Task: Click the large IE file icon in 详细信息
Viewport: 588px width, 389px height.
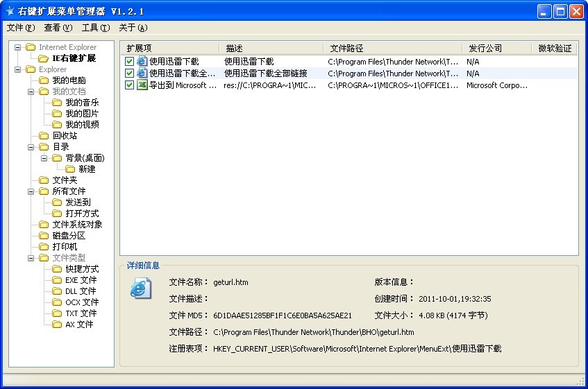Action: [x=140, y=288]
